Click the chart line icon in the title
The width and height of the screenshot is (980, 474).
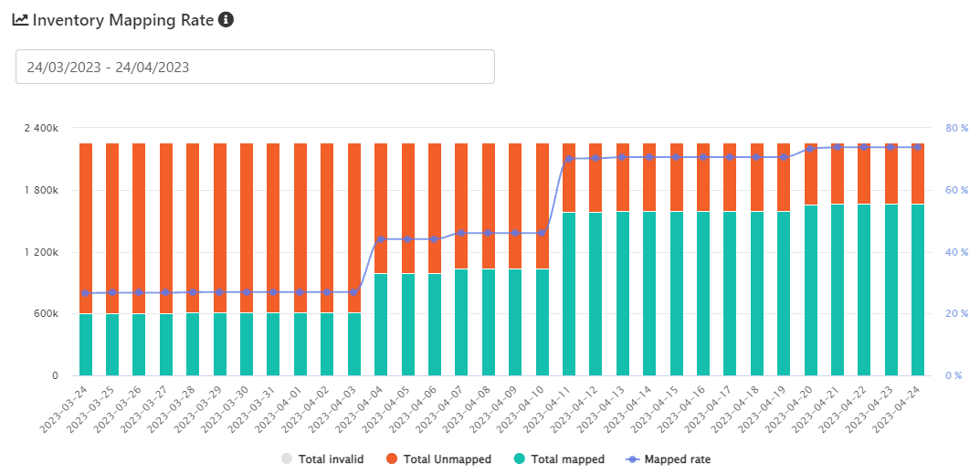point(20,19)
